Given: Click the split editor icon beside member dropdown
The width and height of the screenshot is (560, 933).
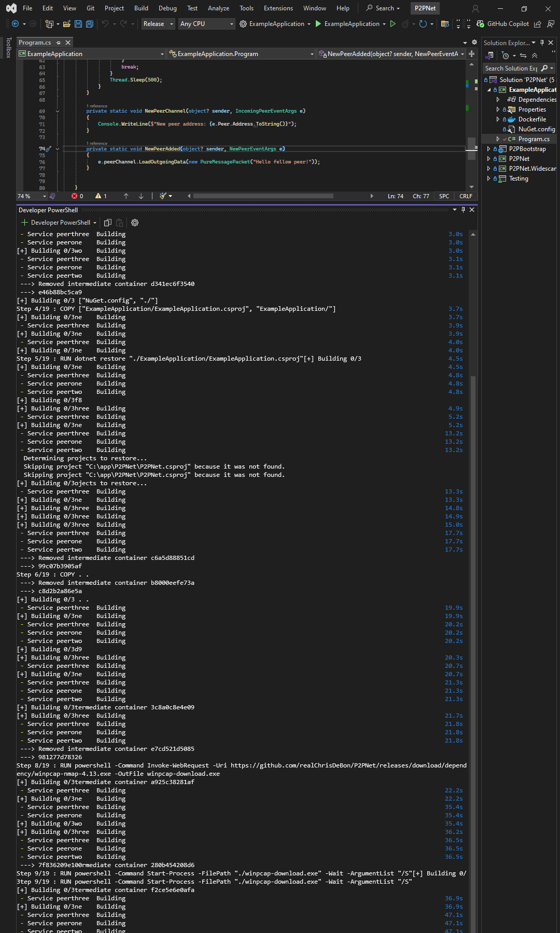Looking at the screenshot, I should pyautogui.click(x=471, y=54).
